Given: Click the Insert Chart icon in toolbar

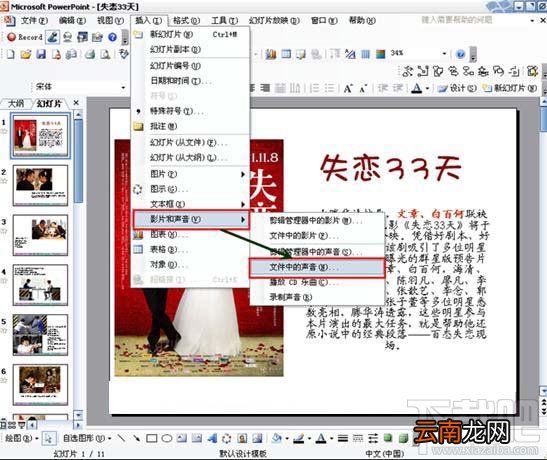Looking at the screenshot, I should 271,54.
